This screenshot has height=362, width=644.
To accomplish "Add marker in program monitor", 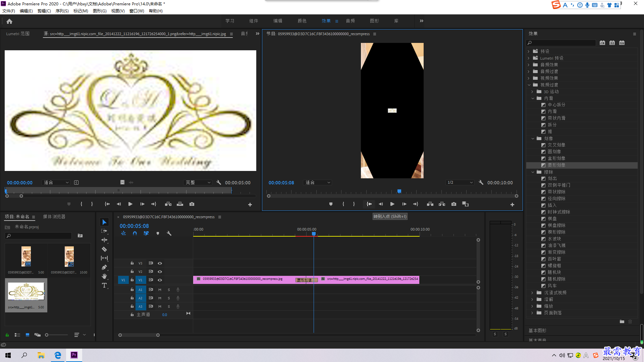I will pos(331,204).
